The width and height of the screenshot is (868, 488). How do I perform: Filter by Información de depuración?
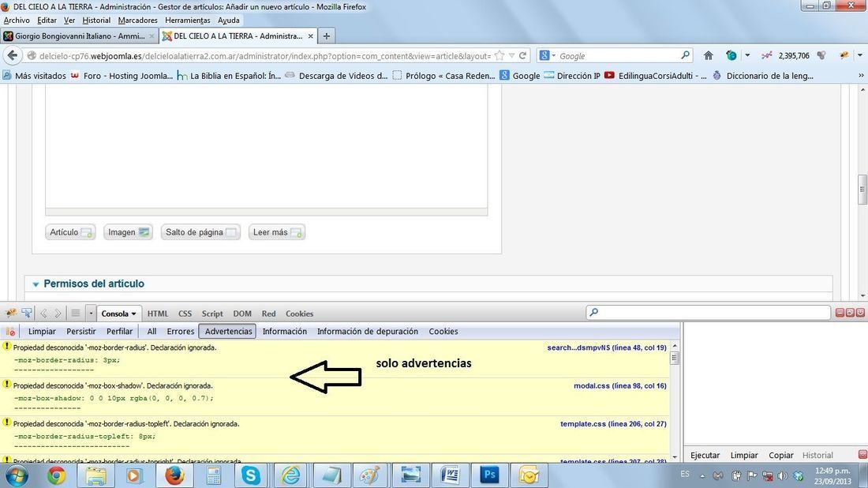pos(368,331)
